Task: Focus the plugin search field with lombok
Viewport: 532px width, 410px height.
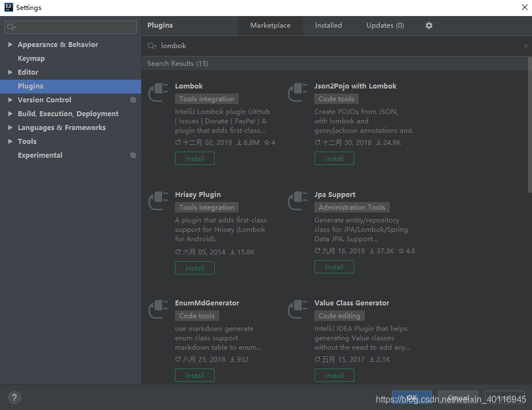Action: coord(336,46)
